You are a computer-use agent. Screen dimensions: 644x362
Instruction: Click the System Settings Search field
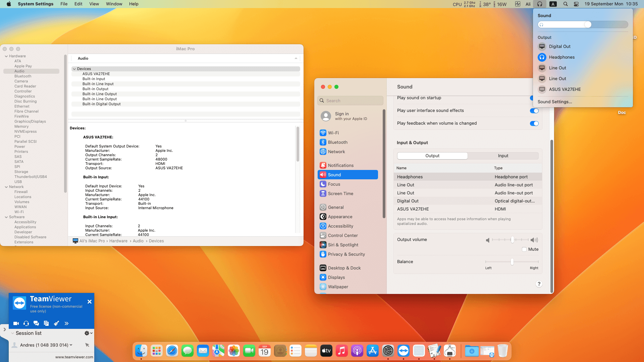pos(350,101)
